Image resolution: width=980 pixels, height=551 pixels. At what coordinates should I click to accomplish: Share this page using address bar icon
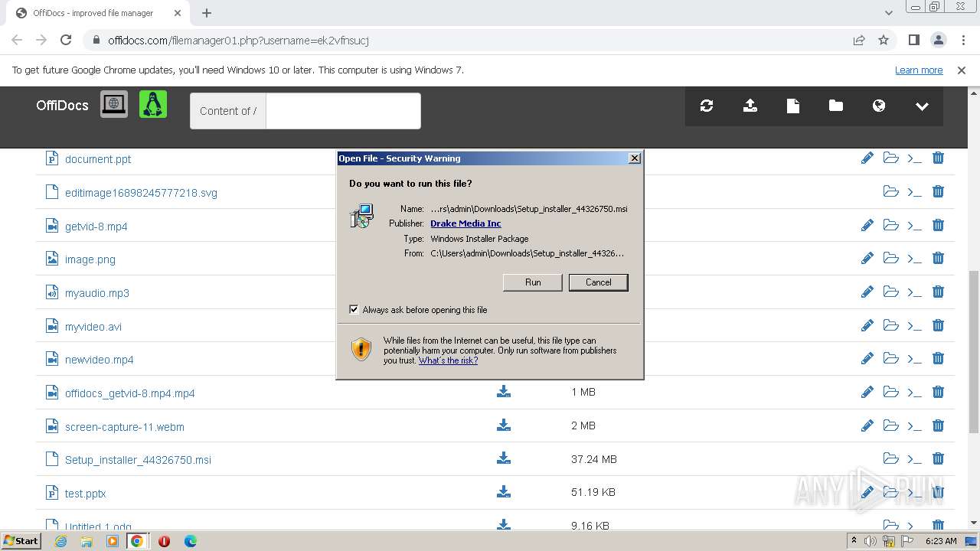[x=859, y=40]
